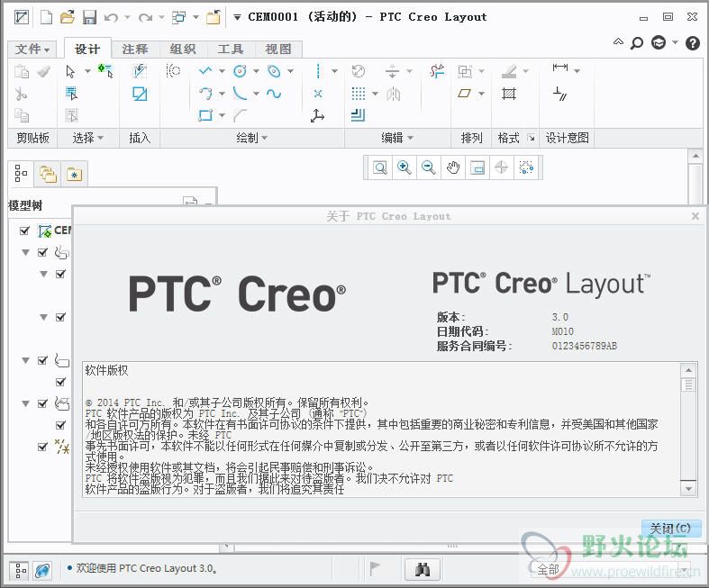Insert a coordinate system
709x588 pixels.
point(317,115)
